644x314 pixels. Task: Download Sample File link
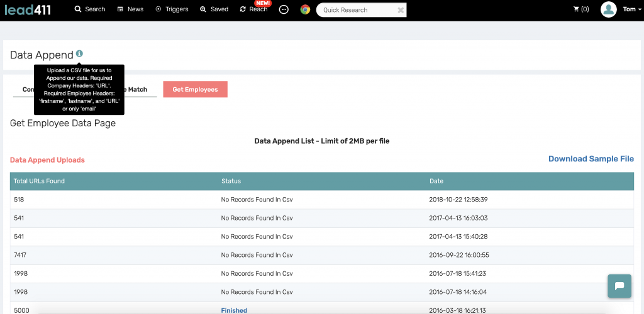click(591, 159)
